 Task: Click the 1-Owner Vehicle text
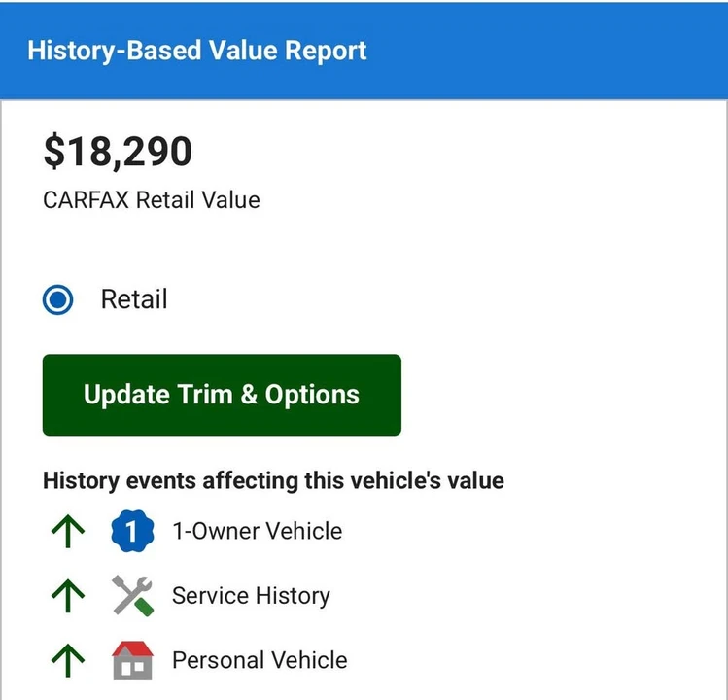(x=258, y=531)
